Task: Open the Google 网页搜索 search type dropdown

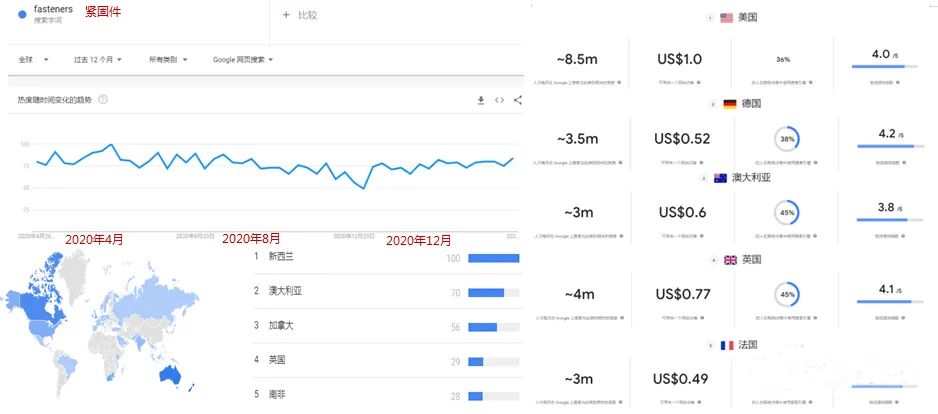Action: click(x=242, y=60)
